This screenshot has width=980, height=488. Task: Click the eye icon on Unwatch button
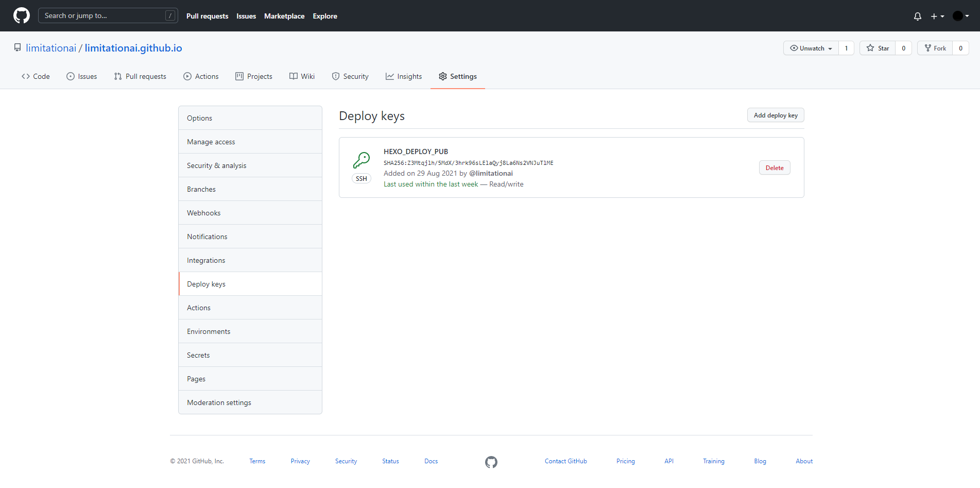(x=794, y=48)
